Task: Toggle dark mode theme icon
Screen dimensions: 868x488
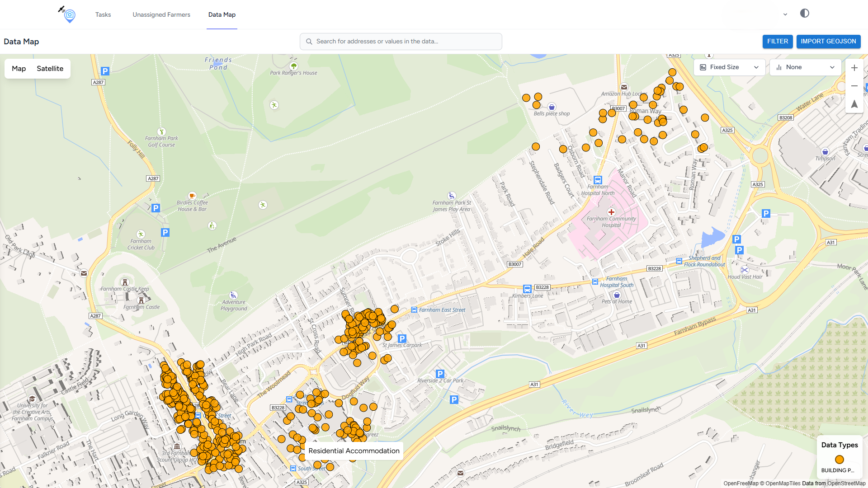Action: (x=804, y=14)
